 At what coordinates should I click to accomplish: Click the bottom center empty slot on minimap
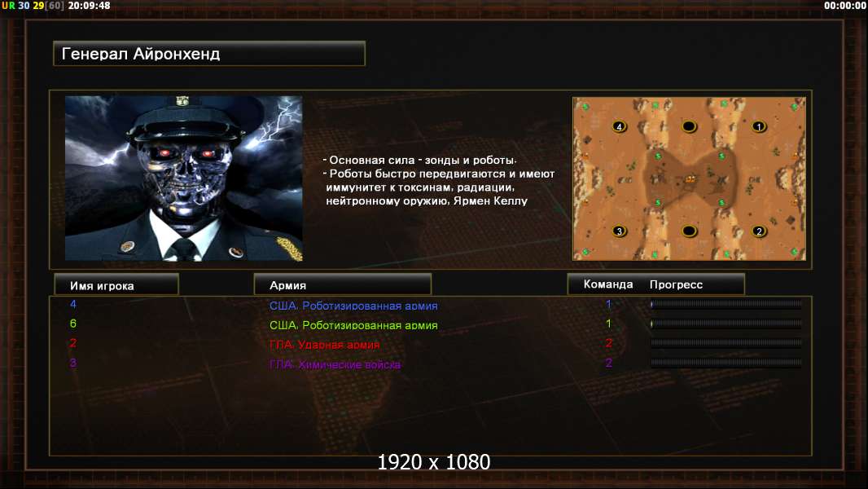(x=689, y=231)
